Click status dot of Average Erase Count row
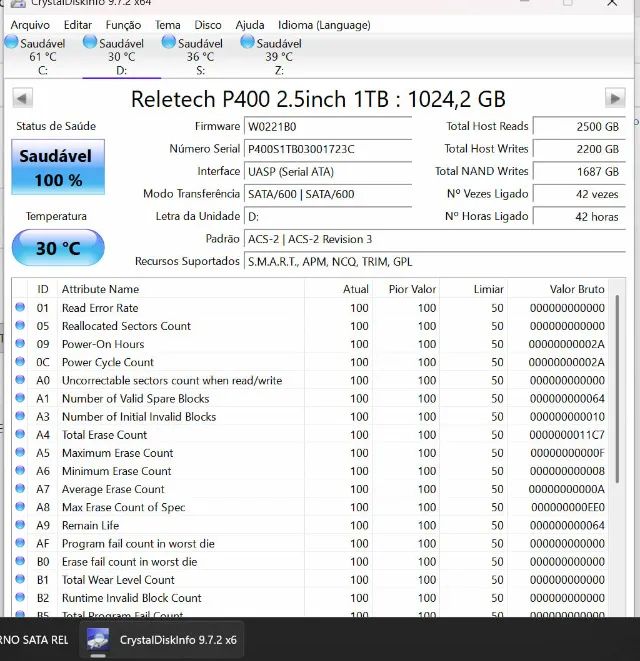The image size is (640, 661). click(x=20, y=488)
